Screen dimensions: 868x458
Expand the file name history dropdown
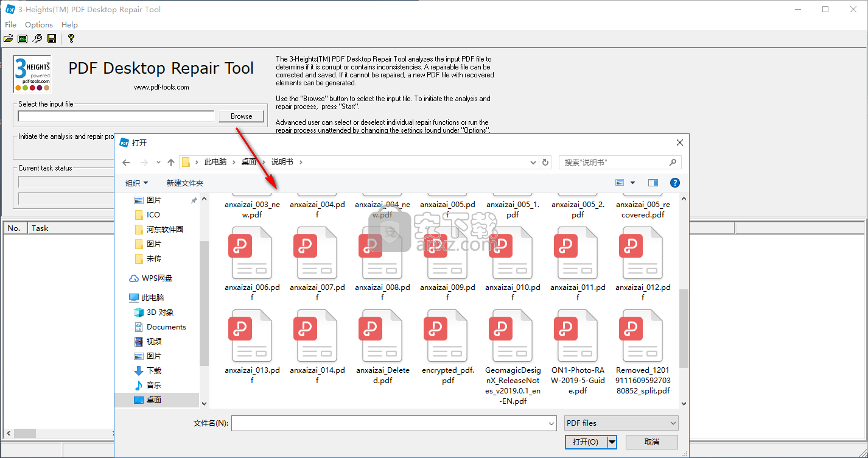(551, 423)
